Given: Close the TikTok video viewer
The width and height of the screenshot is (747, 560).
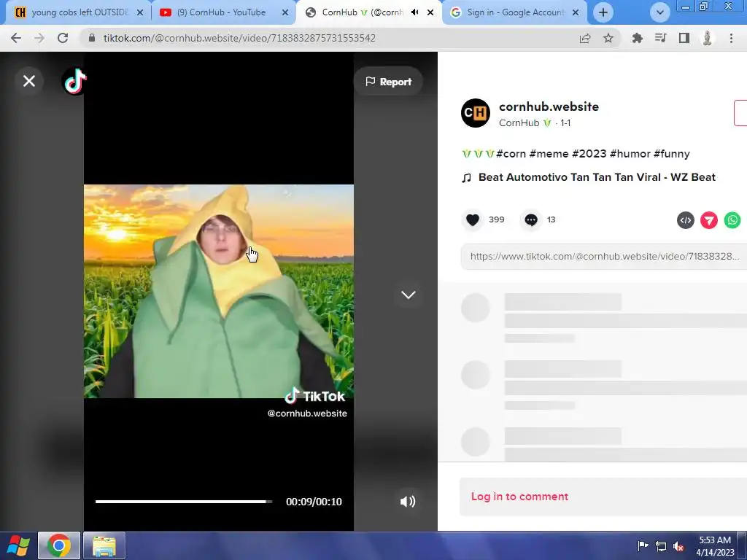Looking at the screenshot, I should 29,81.
